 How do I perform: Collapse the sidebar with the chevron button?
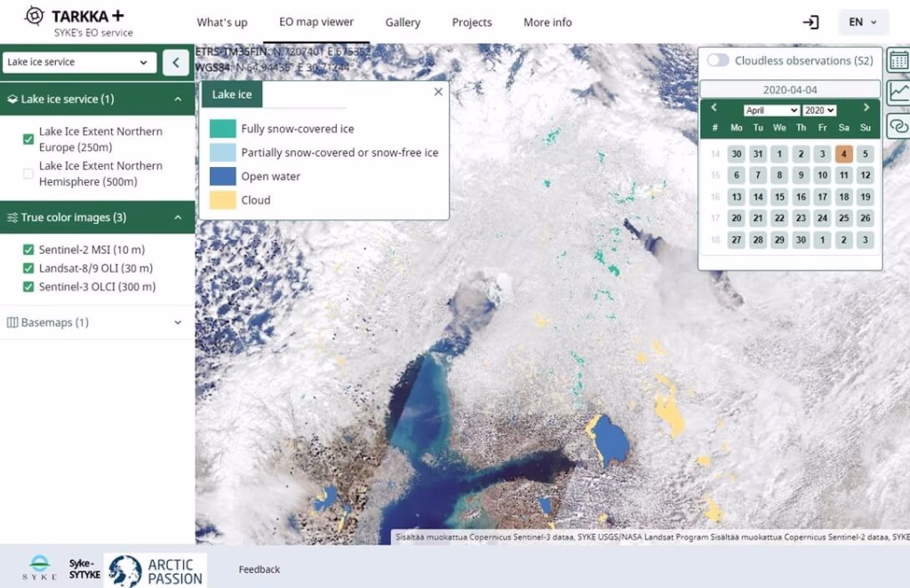(176, 62)
